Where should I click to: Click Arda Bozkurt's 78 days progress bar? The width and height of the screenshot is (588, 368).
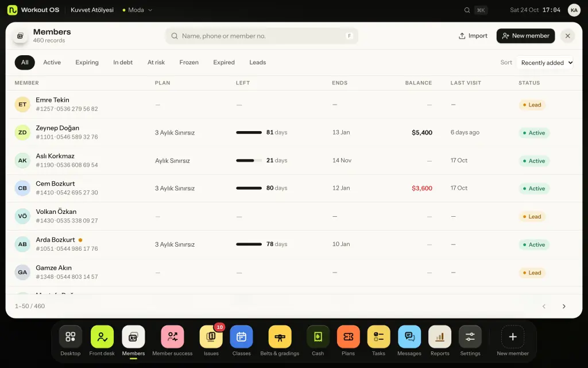click(249, 244)
